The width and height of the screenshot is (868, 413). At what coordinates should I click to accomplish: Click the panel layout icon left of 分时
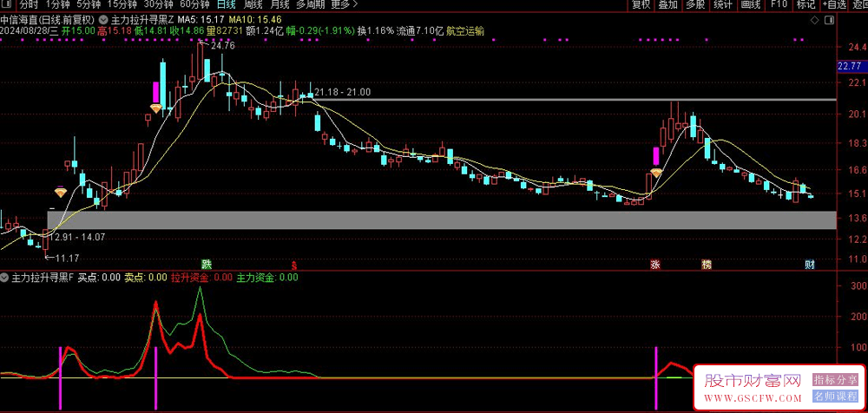click(4, 5)
